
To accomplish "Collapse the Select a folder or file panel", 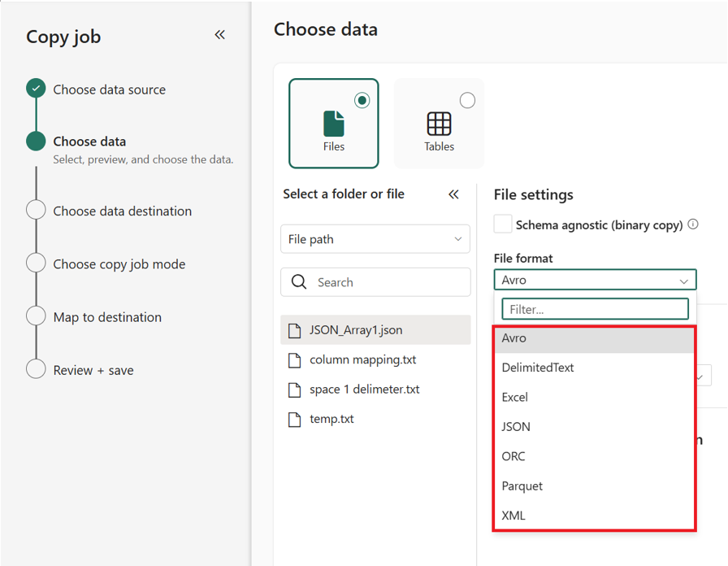I will tap(454, 194).
